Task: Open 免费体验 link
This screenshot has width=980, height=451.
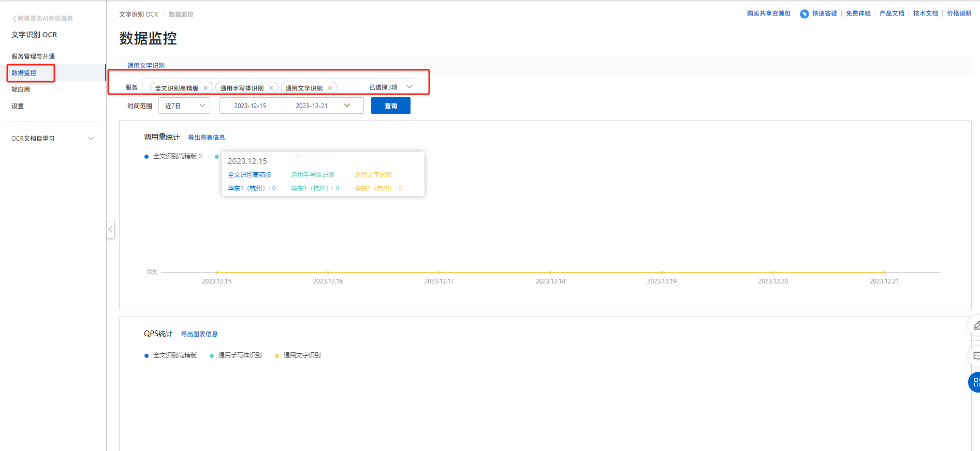Action: 858,13
